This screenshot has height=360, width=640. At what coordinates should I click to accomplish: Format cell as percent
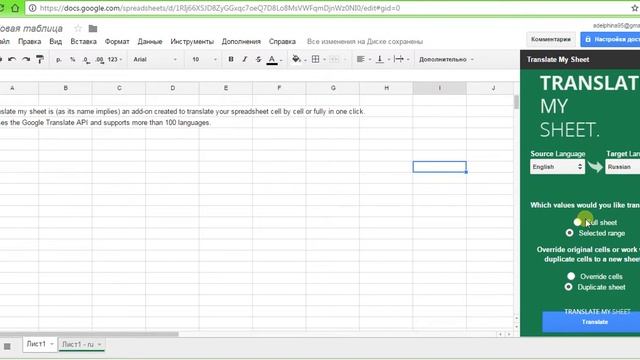pyautogui.click(x=72, y=60)
